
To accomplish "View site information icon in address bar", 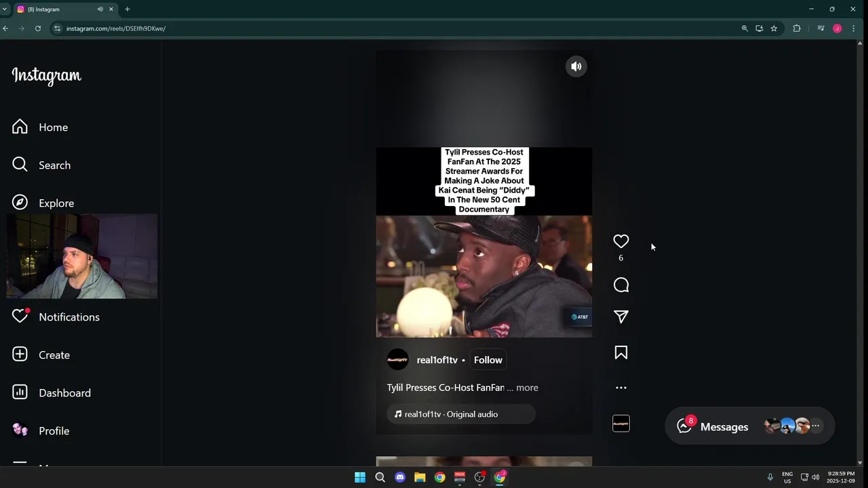I will click(58, 28).
